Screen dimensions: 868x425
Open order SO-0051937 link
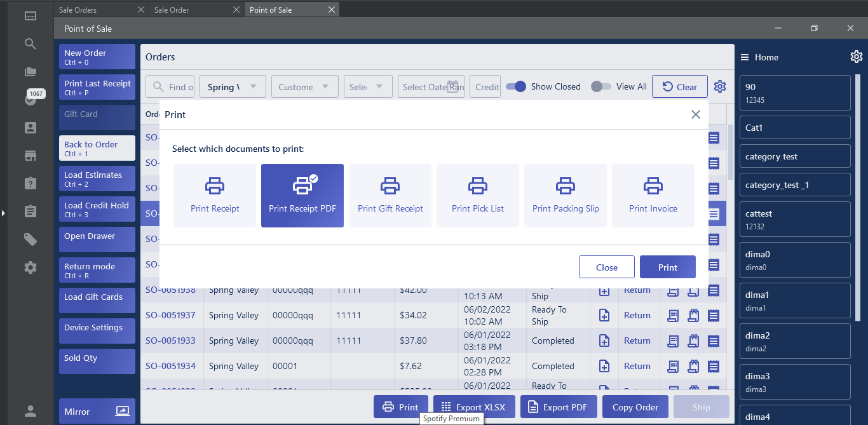click(170, 315)
